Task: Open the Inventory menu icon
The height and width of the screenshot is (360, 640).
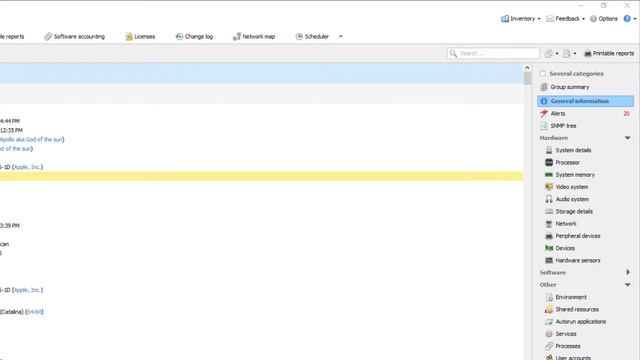Action: (505, 19)
